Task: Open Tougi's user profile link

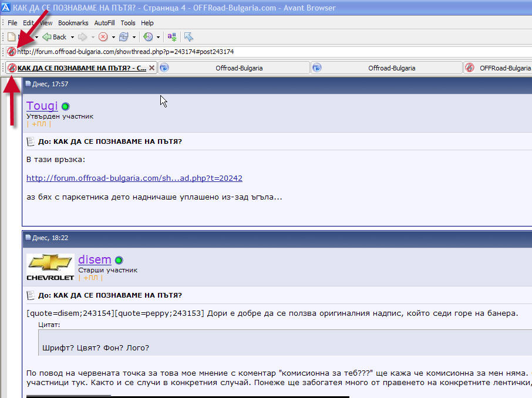Action: [42, 106]
